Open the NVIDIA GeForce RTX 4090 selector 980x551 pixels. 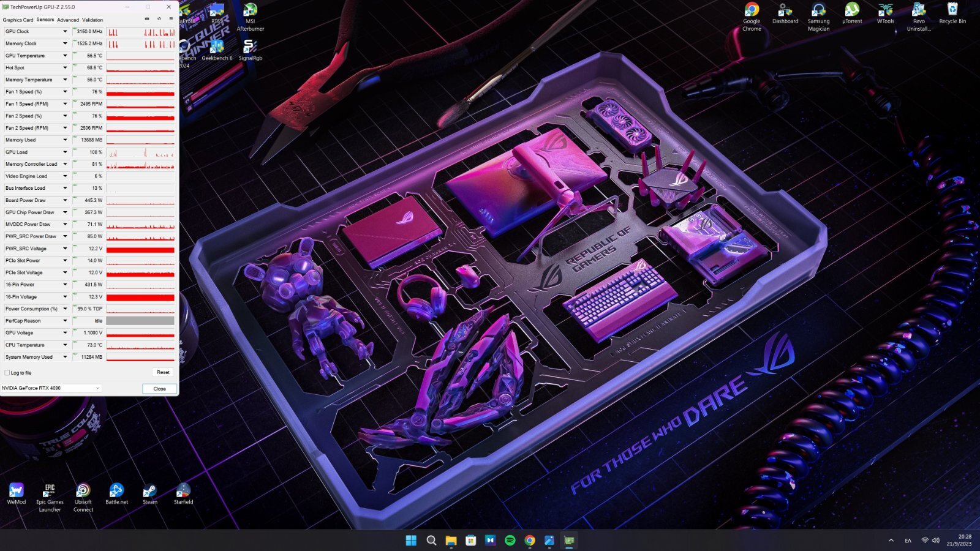coord(51,388)
